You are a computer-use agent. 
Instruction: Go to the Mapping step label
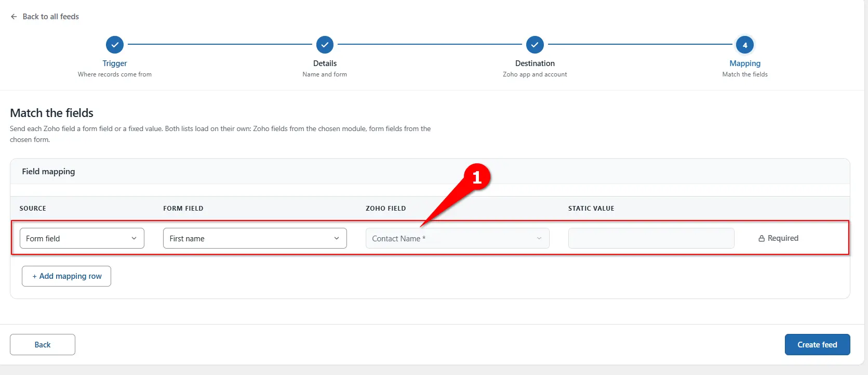(x=745, y=63)
